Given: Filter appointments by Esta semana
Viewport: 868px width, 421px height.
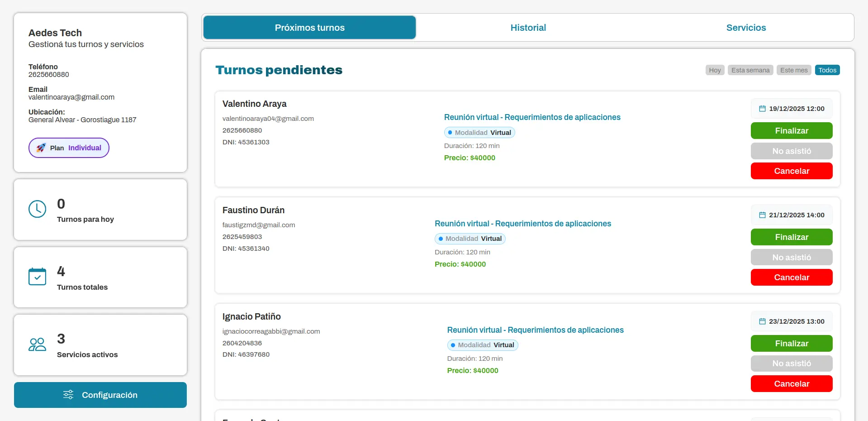Looking at the screenshot, I should tap(750, 70).
